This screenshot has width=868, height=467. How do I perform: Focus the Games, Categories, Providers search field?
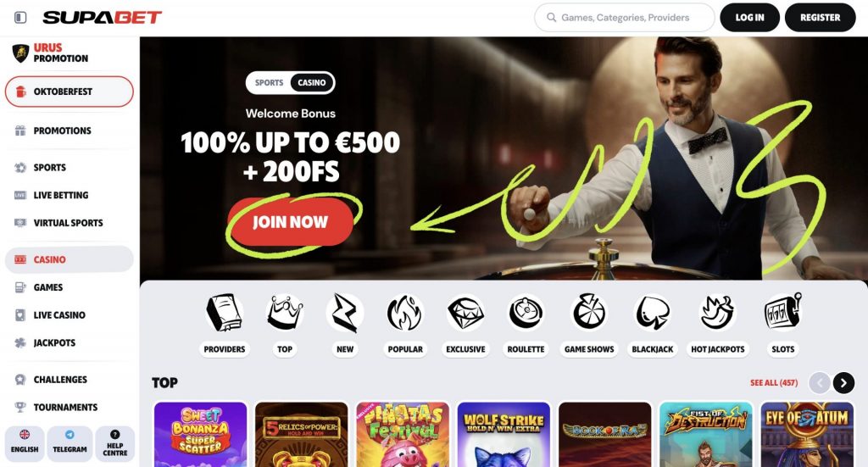[x=625, y=17]
